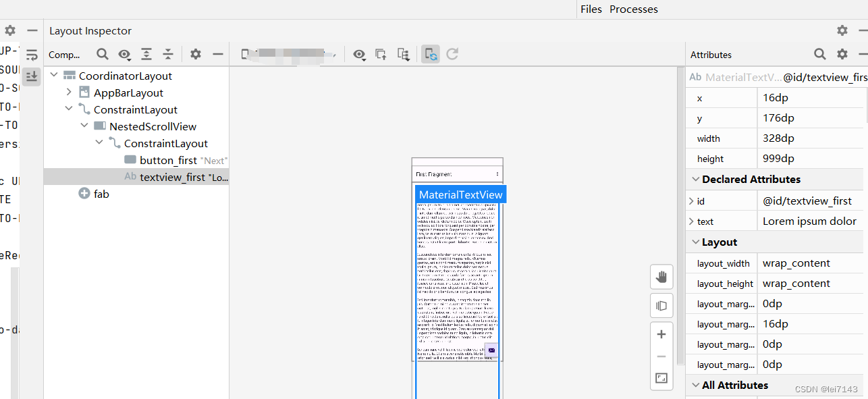Collapse all nodes using the collapse-all icon

168,54
